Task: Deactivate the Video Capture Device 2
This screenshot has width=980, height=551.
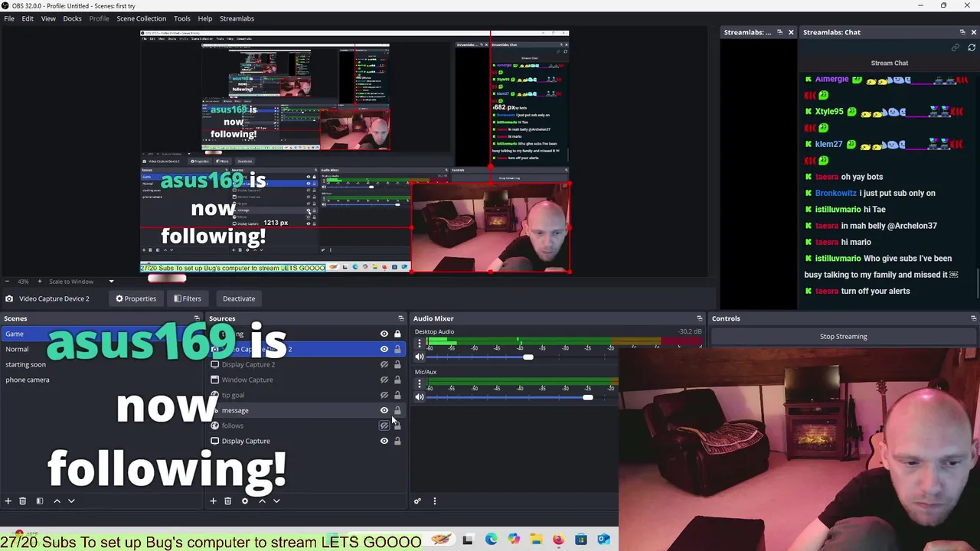Action: 239,298
